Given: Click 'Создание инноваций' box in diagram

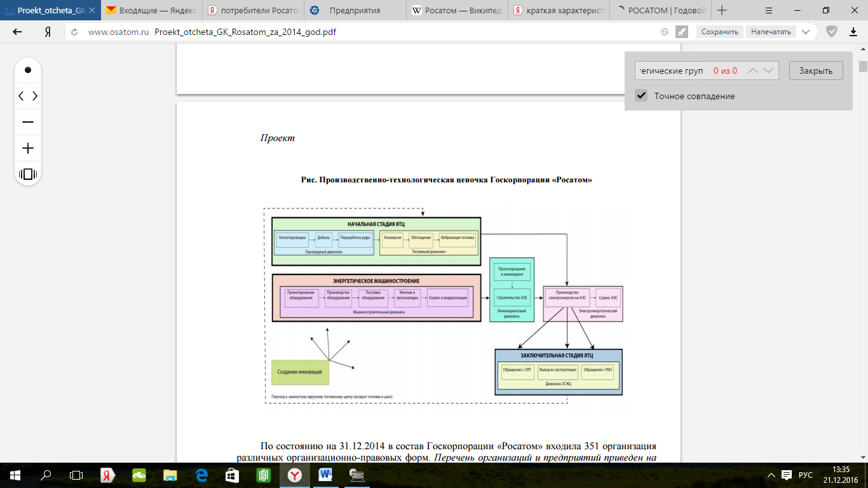Looking at the screenshot, I should 300,372.
